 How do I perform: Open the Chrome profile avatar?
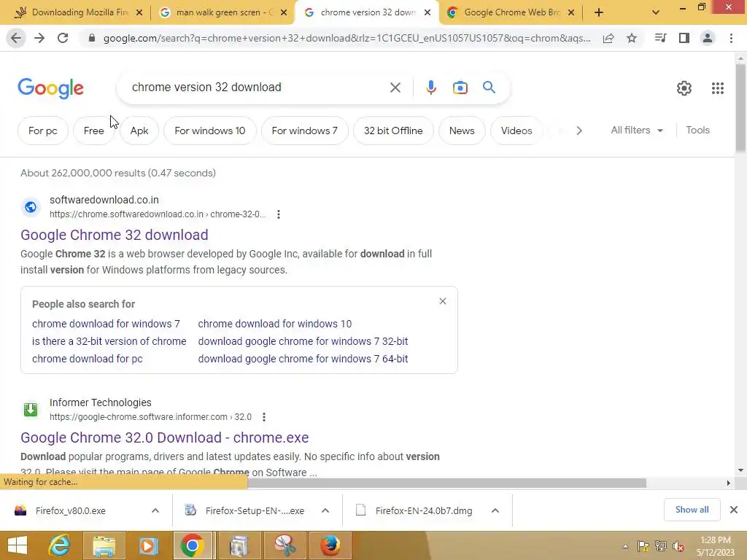[708, 38]
